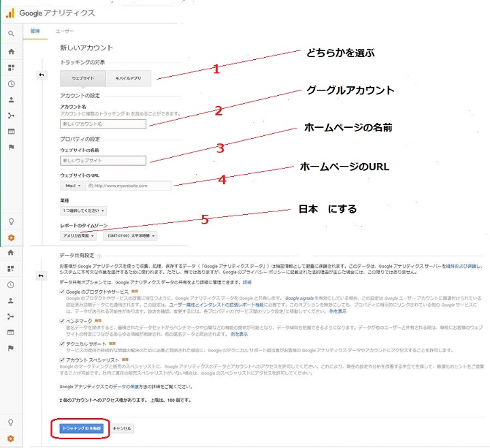Click the レポートのタイムゾーン label
This screenshot has width=490, height=448.
click(x=84, y=226)
